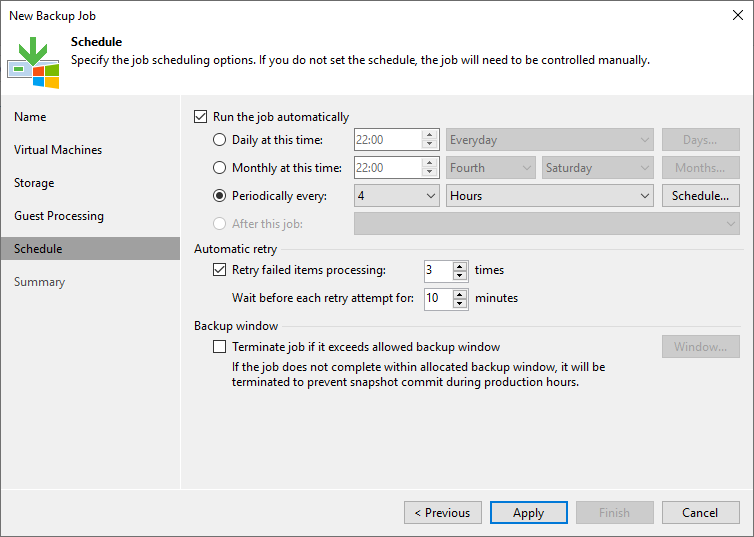Increase the daily time with up arrow
The width and height of the screenshot is (754, 537).
click(429, 135)
